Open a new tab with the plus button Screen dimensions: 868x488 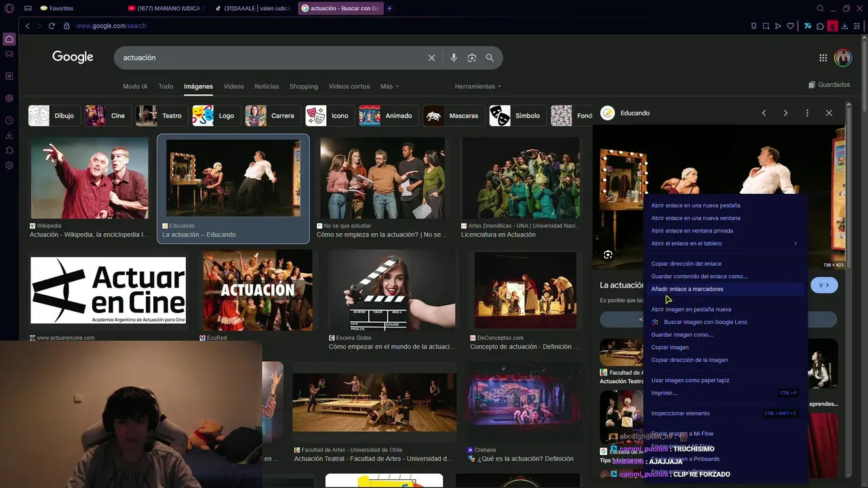[389, 8]
